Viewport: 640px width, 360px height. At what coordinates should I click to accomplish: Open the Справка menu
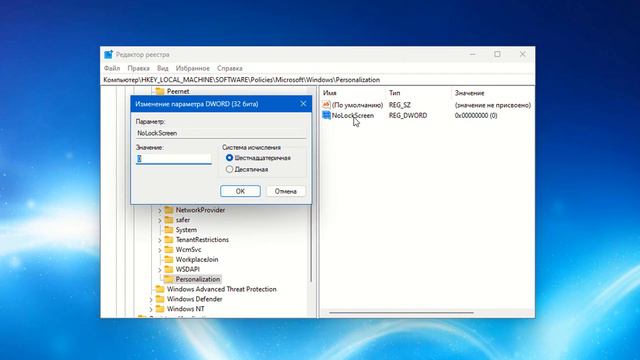point(229,68)
